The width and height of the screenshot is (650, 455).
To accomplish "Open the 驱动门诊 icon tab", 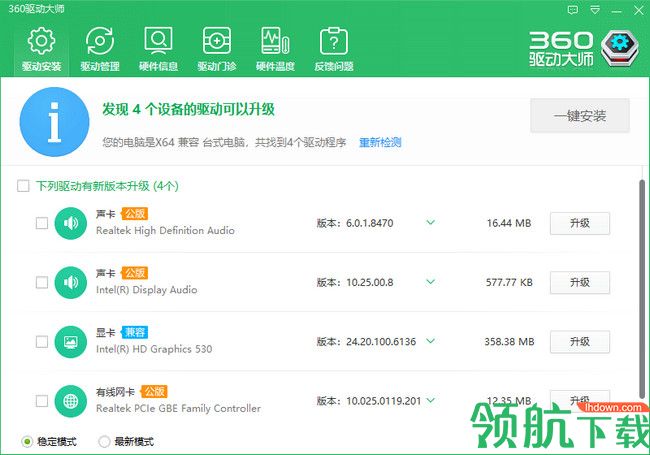I will point(217,49).
